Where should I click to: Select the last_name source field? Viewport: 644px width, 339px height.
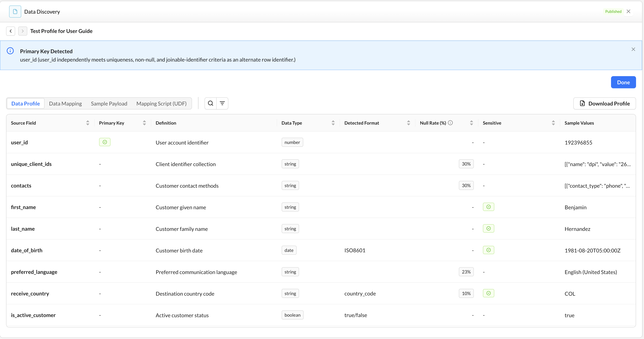[x=23, y=229]
